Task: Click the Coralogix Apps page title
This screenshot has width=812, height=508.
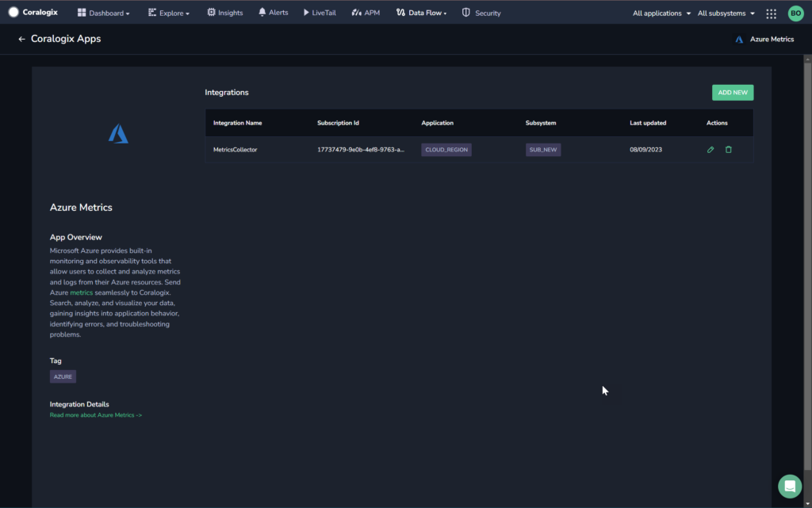Action: click(66, 39)
